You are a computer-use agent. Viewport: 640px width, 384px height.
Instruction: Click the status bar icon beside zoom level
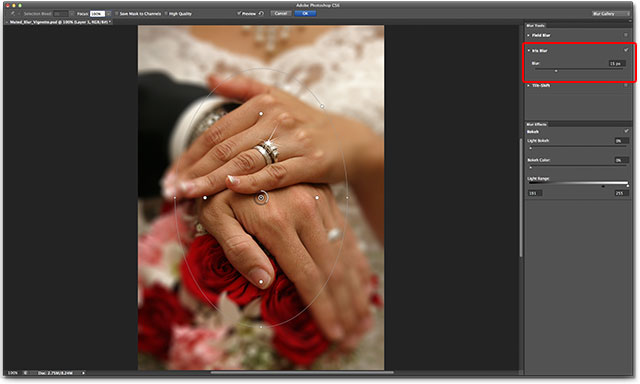(x=25, y=373)
